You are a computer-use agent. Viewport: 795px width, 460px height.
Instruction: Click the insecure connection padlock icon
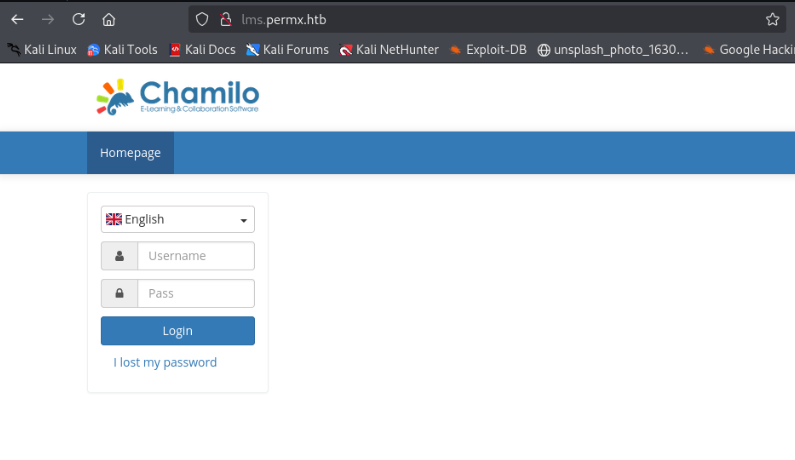pyautogui.click(x=226, y=19)
